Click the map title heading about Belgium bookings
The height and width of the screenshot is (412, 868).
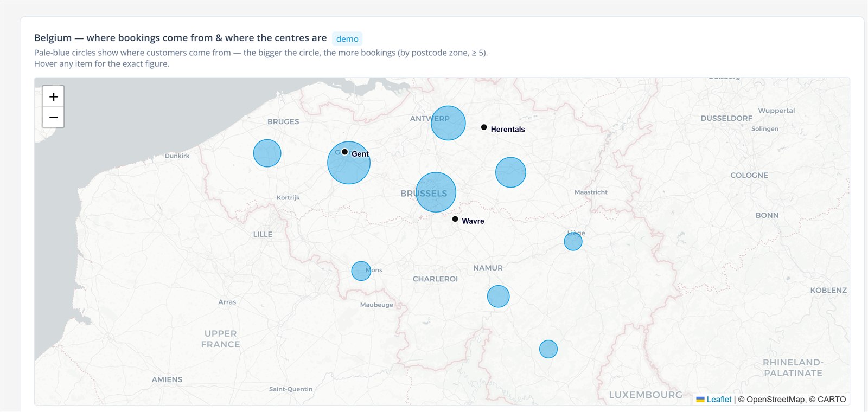click(181, 38)
